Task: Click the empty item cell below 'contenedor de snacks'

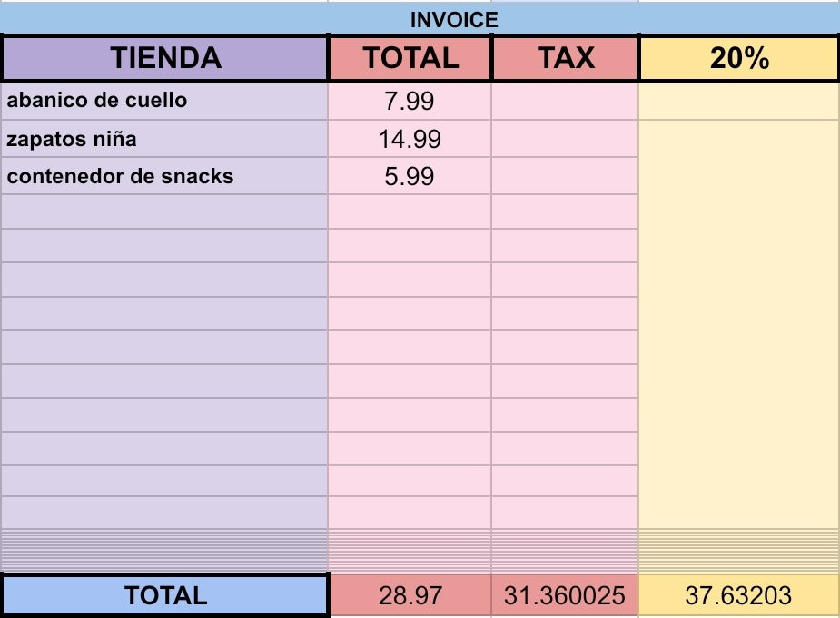Action: click(x=164, y=211)
